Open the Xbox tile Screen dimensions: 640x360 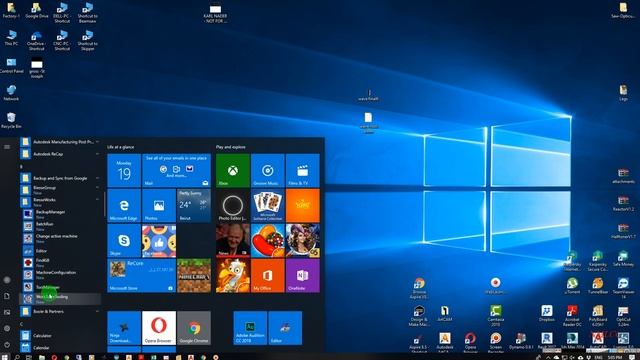(233, 170)
